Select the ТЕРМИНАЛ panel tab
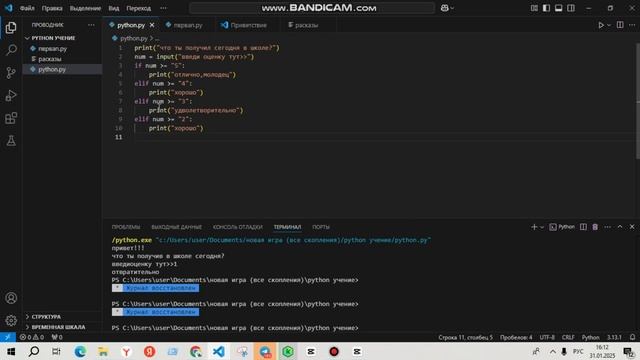640x360 pixels. (287, 227)
